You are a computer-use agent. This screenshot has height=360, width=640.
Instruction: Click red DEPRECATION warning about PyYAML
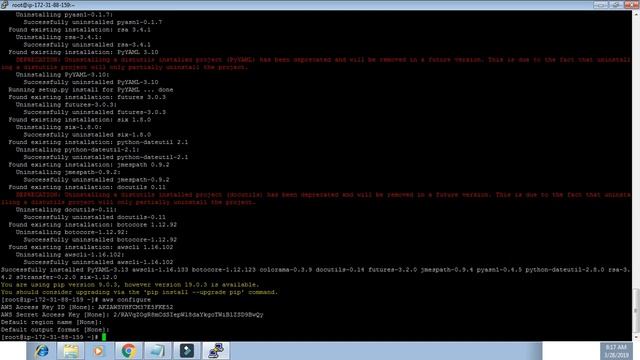(x=316, y=63)
